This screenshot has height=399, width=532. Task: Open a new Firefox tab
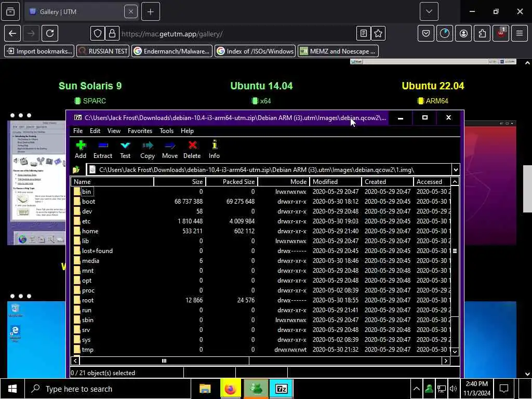151,12
